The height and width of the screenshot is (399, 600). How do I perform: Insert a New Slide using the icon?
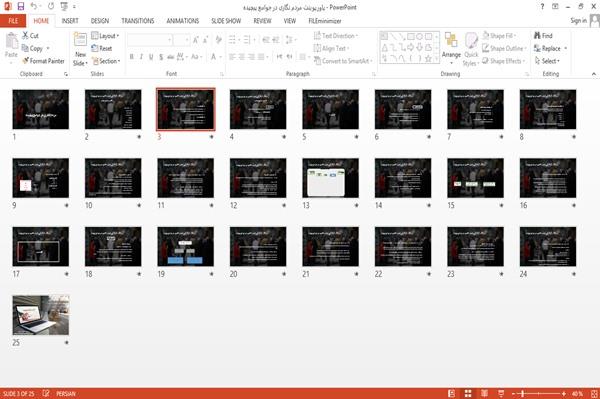[x=80, y=40]
